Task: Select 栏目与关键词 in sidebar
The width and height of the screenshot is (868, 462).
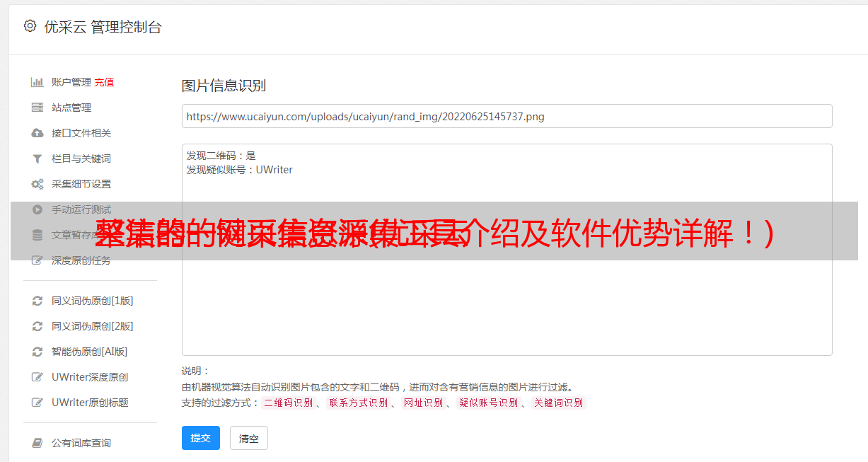Action: point(81,158)
